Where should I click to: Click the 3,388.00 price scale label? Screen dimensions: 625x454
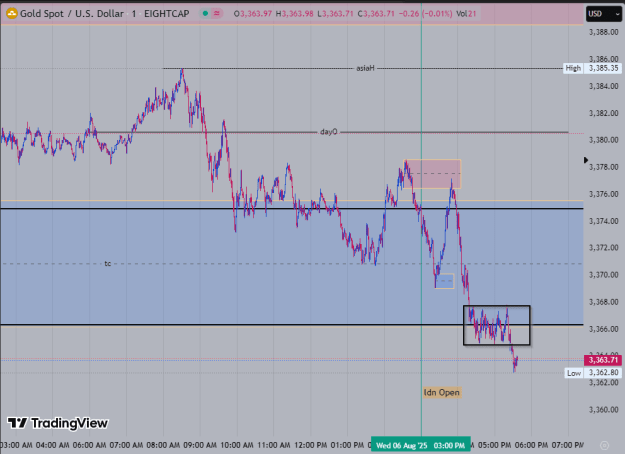[x=603, y=32]
